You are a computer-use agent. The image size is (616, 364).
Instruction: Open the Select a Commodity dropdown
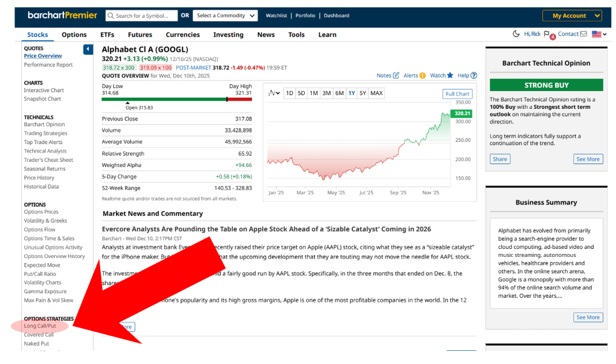[225, 16]
